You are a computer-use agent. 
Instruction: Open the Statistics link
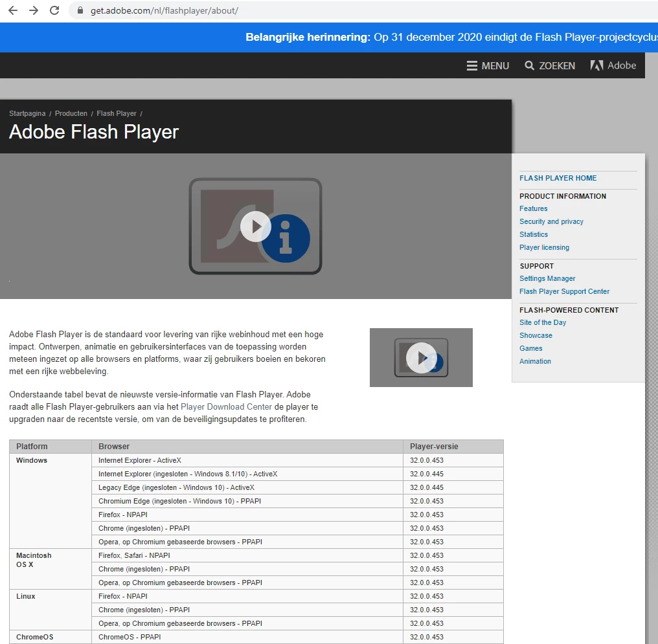(x=534, y=235)
